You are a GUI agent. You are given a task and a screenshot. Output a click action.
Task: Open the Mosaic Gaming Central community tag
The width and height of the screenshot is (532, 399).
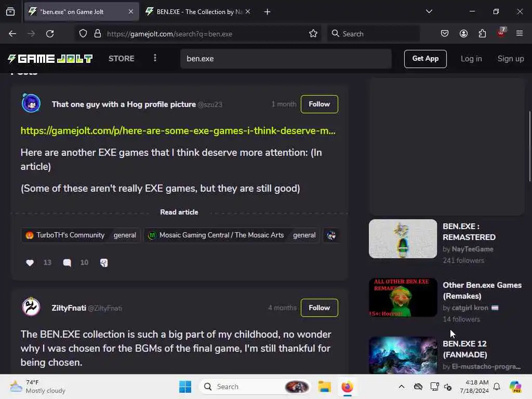(x=231, y=235)
